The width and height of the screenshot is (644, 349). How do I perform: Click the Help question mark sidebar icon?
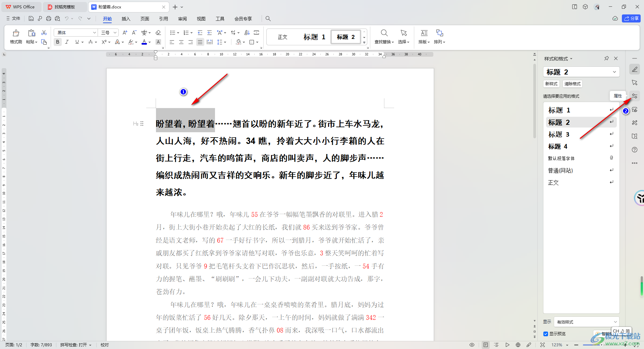point(635,150)
